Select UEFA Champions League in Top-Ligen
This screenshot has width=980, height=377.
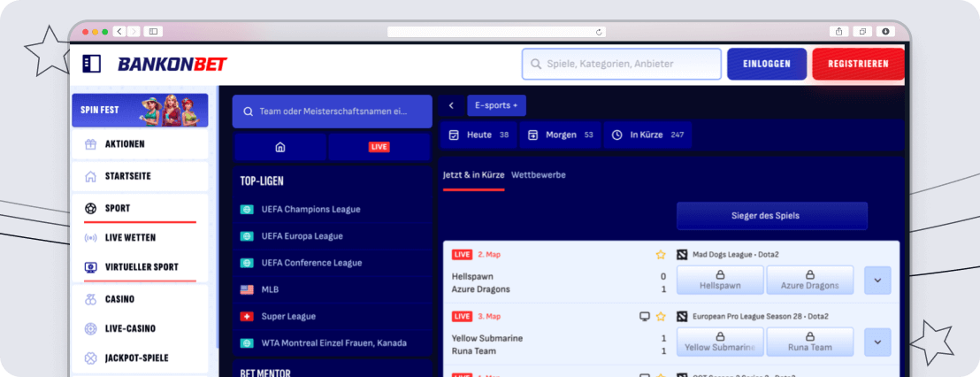click(310, 210)
